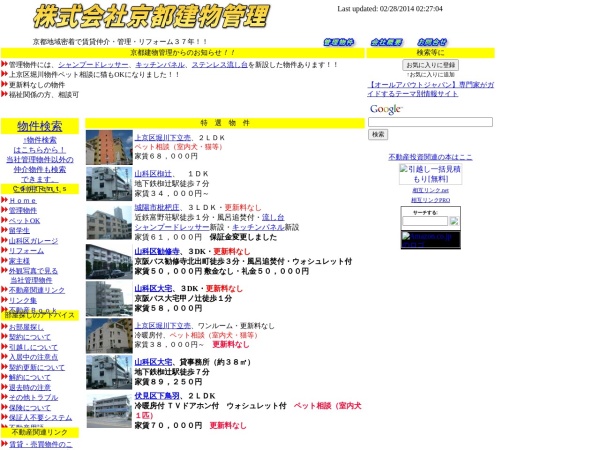Click the シャンプードレッサー link in the news

pos(93,65)
